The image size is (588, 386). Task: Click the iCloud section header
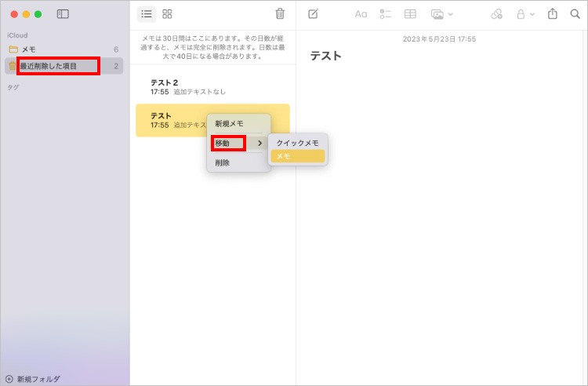pyautogui.click(x=17, y=35)
